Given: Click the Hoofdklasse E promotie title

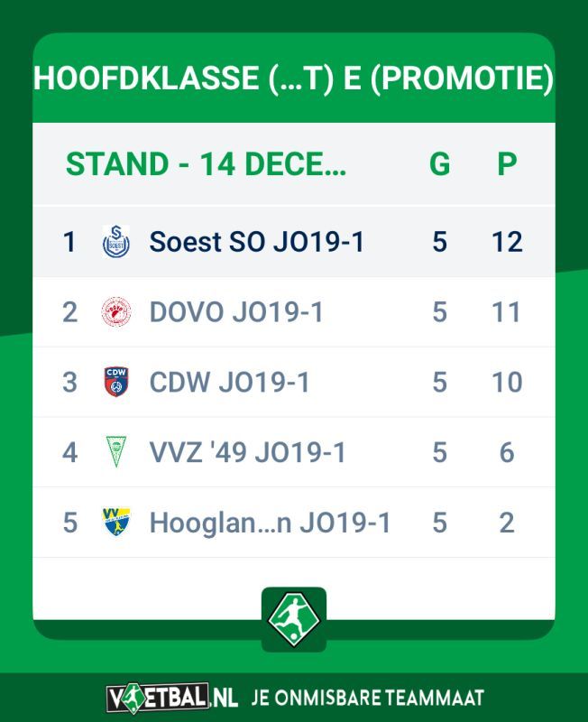Looking at the screenshot, I should [x=293, y=77].
